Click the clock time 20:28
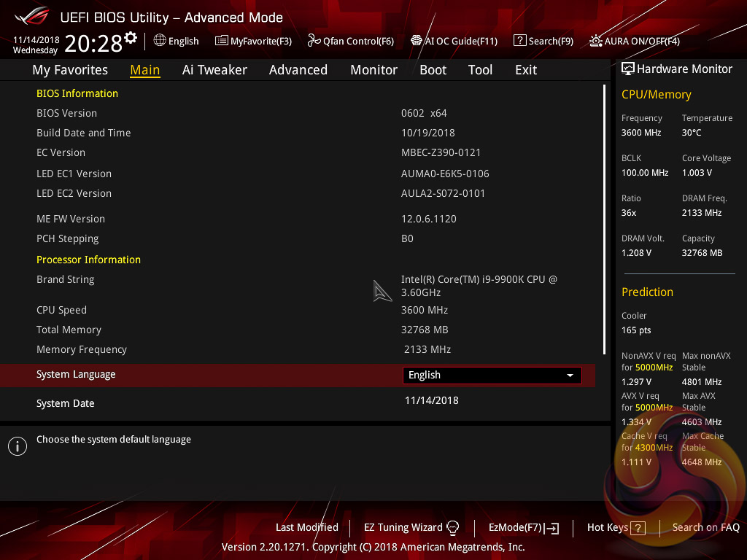Image resolution: width=747 pixels, height=560 pixels. 93,44
